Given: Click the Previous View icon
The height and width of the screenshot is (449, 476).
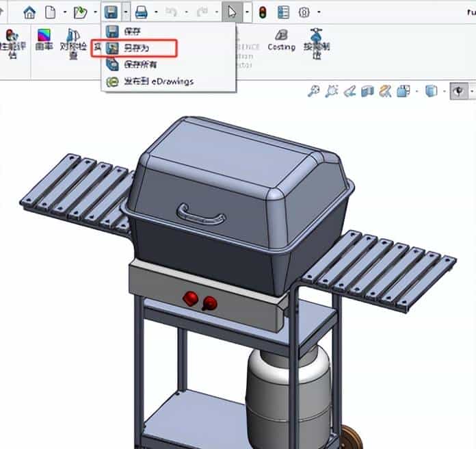Looking at the screenshot, I should coord(349,91).
